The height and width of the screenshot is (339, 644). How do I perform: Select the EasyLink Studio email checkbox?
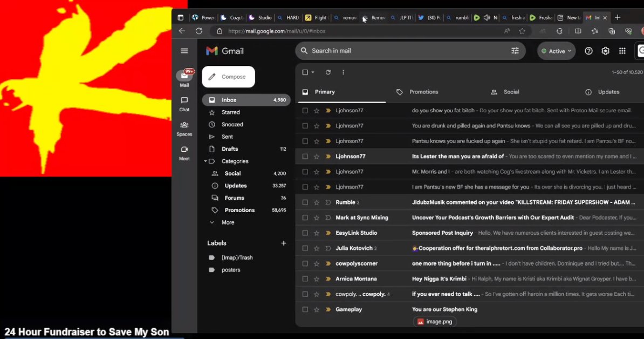pyautogui.click(x=305, y=233)
